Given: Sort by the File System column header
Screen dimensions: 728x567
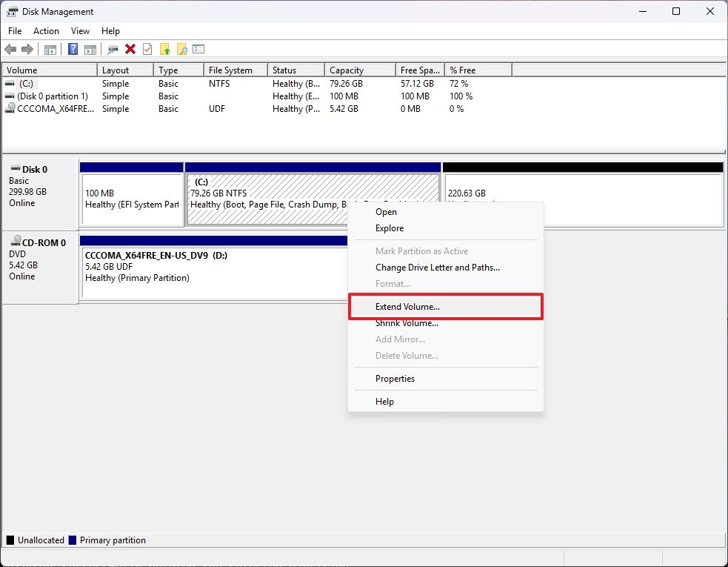Looking at the screenshot, I should [x=230, y=70].
